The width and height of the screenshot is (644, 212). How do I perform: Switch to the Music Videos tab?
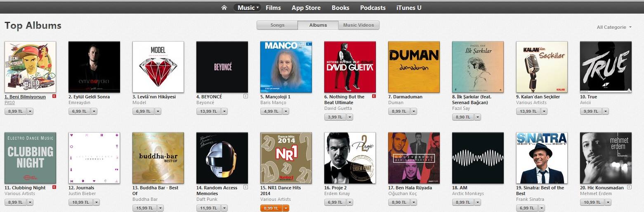[359, 25]
